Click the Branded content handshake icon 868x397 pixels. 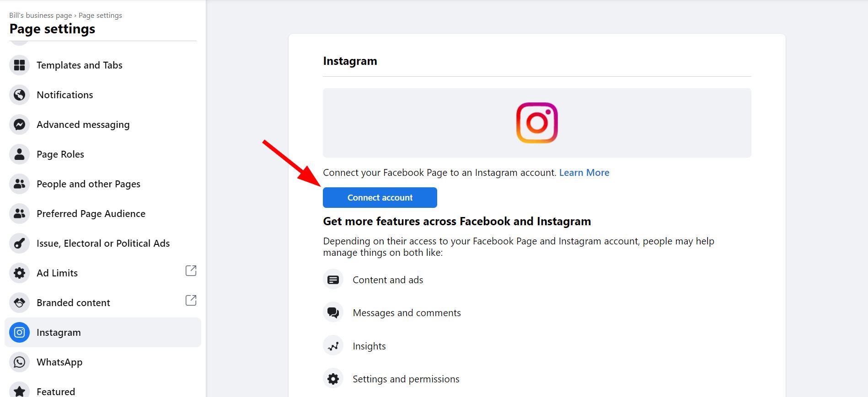click(x=19, y=303)
